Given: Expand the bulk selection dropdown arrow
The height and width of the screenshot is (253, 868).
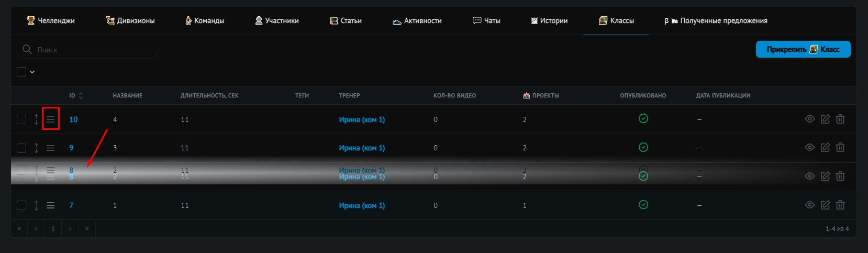Looking at the screenshot, I should [x=32, y=72].
